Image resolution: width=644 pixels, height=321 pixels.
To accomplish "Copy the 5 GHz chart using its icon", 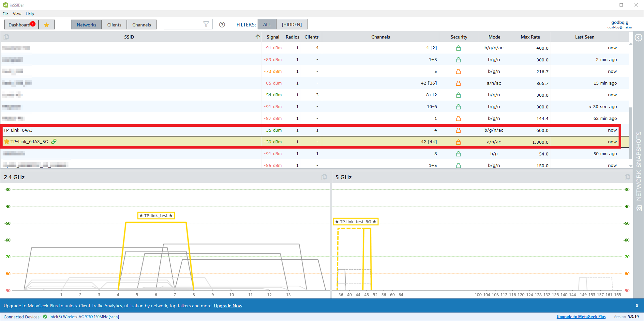I will pyautogui.click(x=627, y=177).
